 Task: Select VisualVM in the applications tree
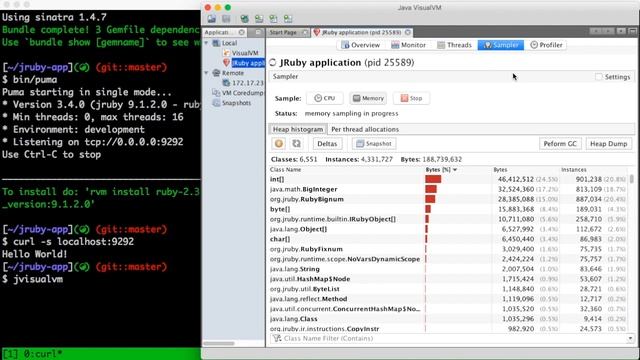241,53
